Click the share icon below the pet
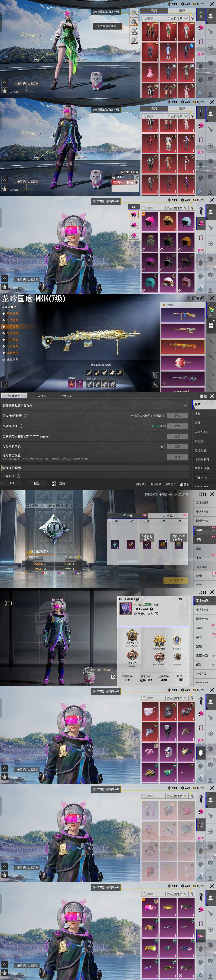This screenshot has height=980, width=216. [x=113, y=676]
